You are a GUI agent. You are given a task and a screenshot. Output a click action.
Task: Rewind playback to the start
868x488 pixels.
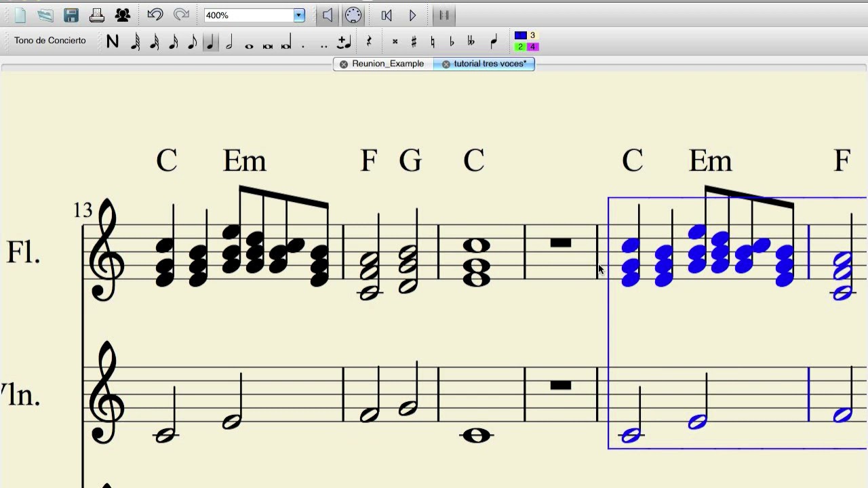tap(387, 15)
